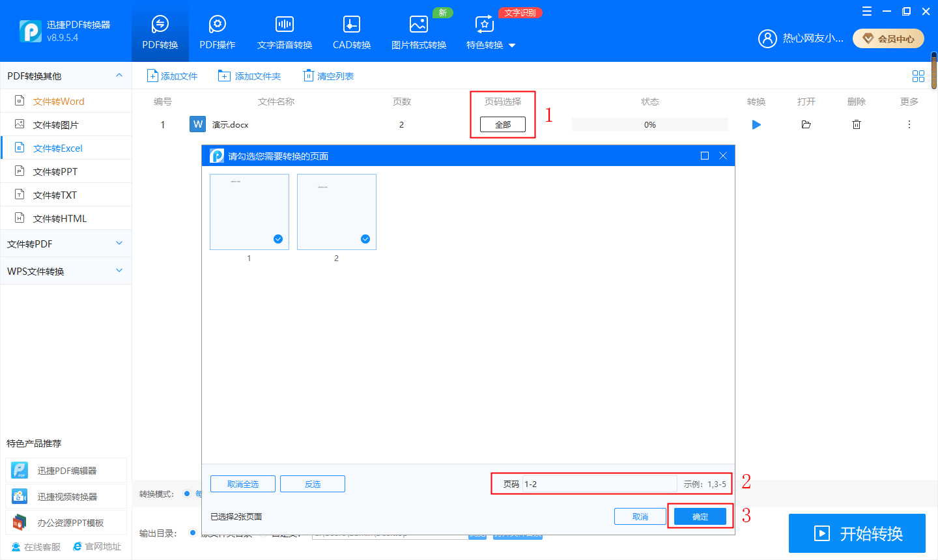Viewport: 938px width, 560px height.
Task: Click the 演示.docx file name
Action: (230, 124)
